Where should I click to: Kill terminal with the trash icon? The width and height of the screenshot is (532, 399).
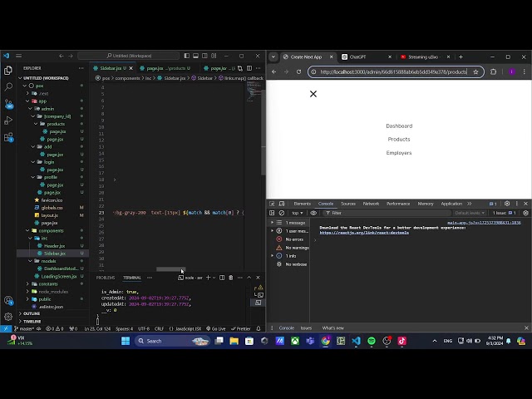tap(231, 278)
